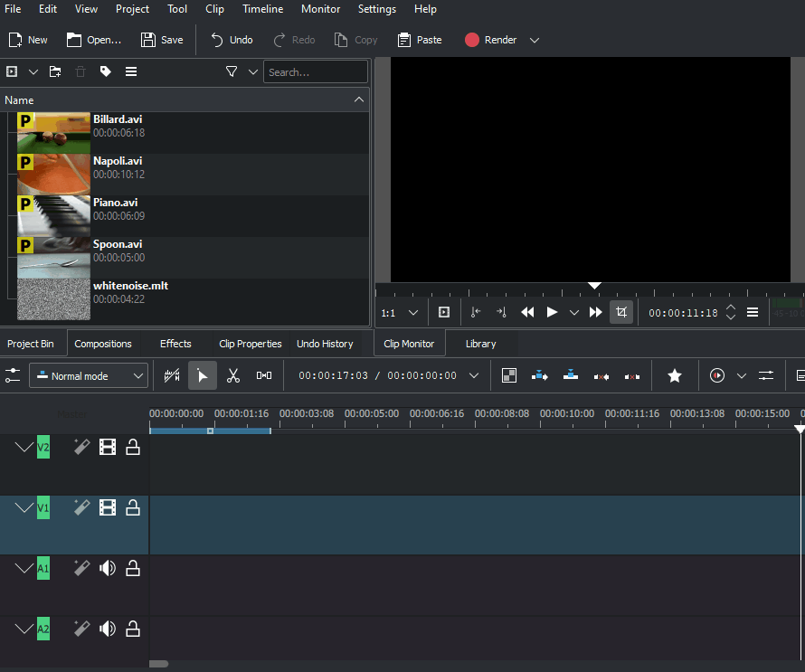Collapse track V1 chevron
805x672 pixels.
[24, 507]
